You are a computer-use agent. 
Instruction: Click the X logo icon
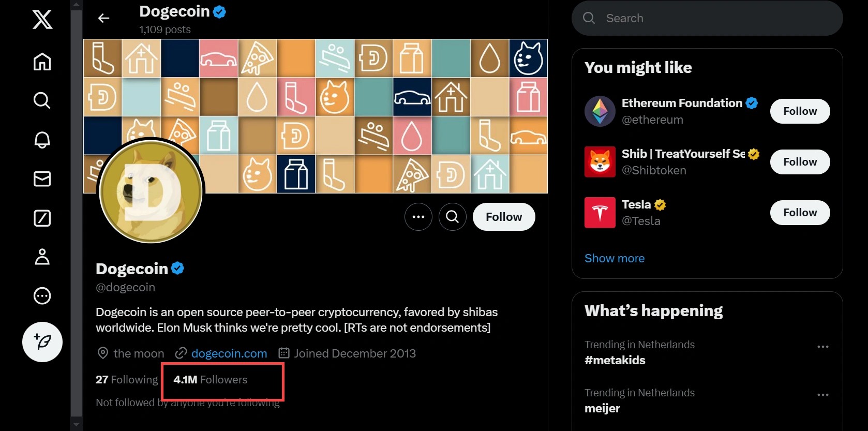(x=42, y=20)
